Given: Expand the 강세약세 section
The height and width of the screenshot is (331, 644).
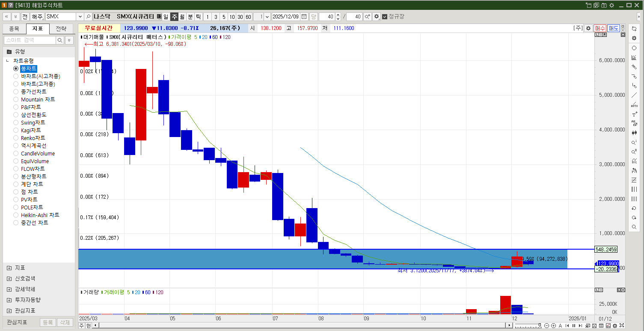Looking at the screenshot, I should (x=9, y=289).
